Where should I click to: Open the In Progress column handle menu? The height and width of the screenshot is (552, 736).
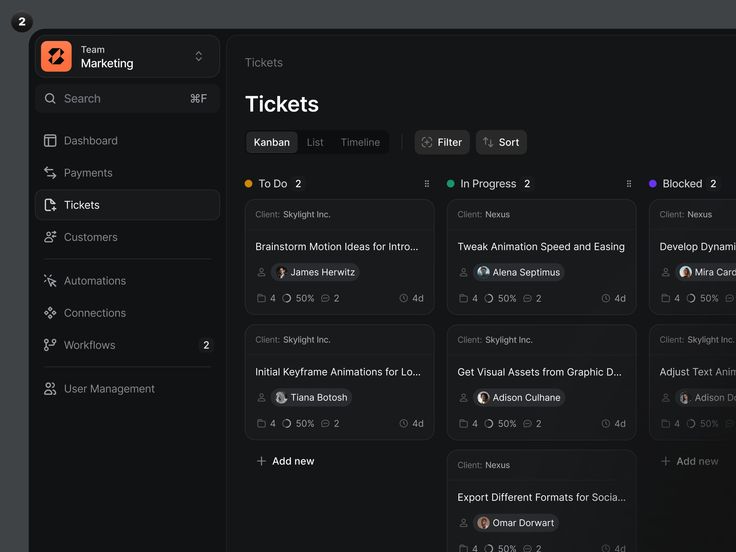pyautogui.click(x=629, y=184)
